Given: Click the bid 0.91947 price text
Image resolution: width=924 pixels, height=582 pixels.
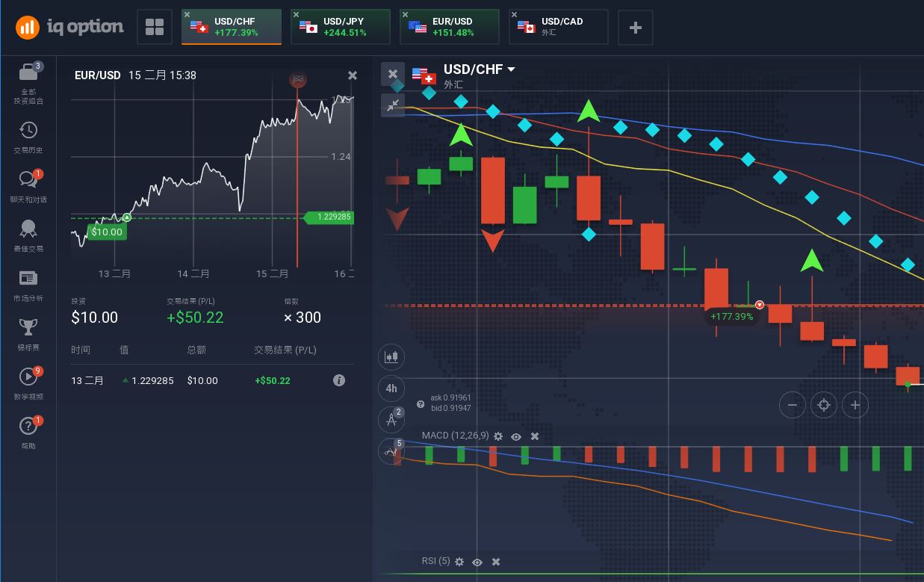Looking at the screenshot, I should click(451, 408).
